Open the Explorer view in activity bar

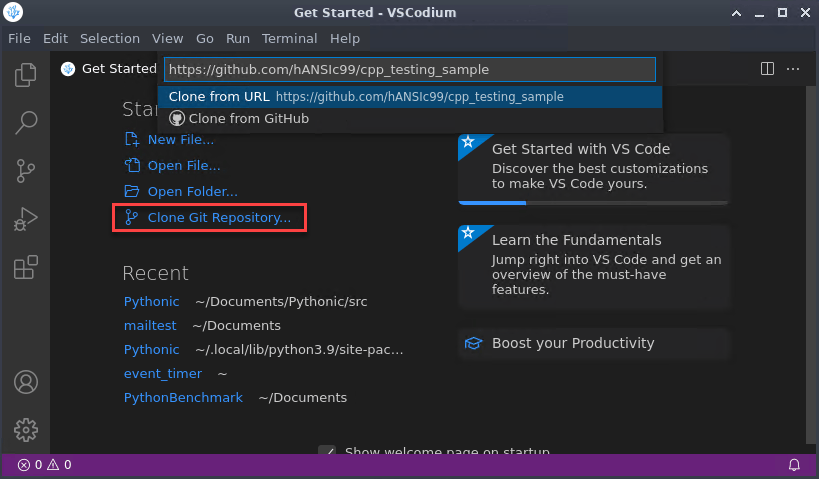point(26,75)
